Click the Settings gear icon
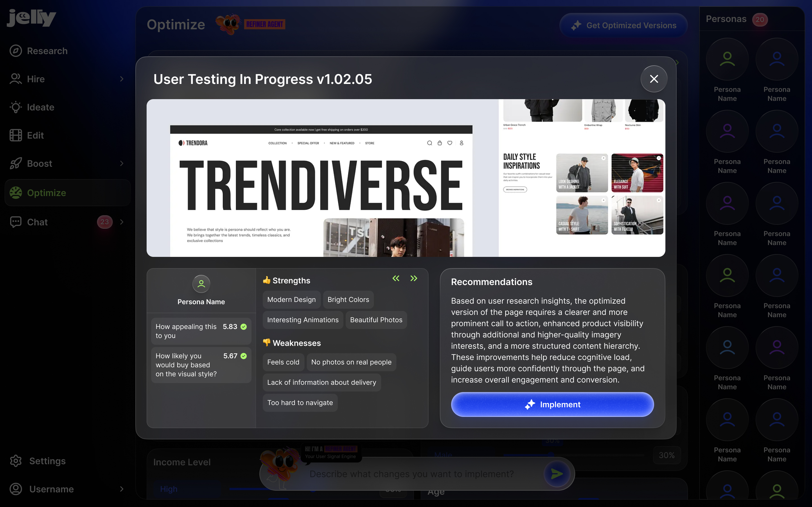This screenshot has width=812, height=507. (x=16, y=461)
